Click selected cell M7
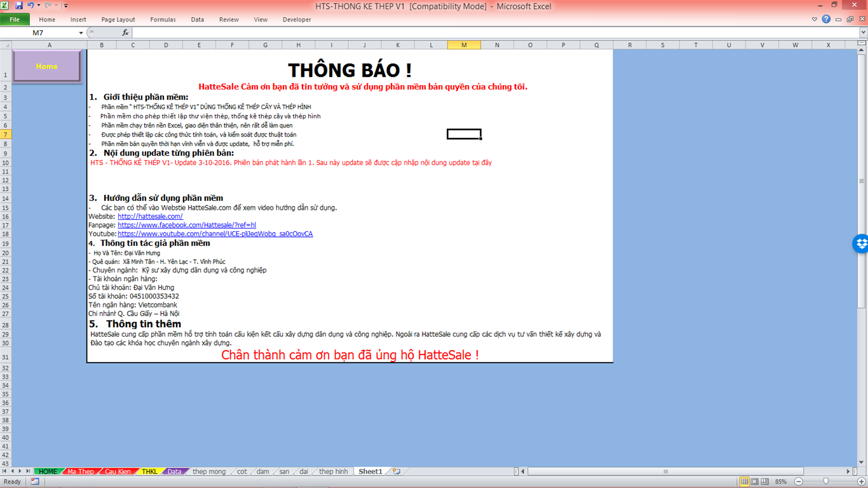The height and width of the screenshot is (488, 868). (464, 134)
